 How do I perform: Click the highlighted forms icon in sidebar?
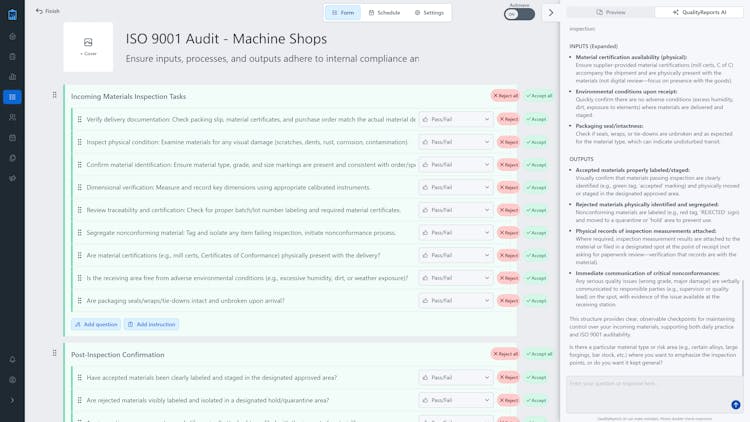pyautogui.click(x=12, y=97)
